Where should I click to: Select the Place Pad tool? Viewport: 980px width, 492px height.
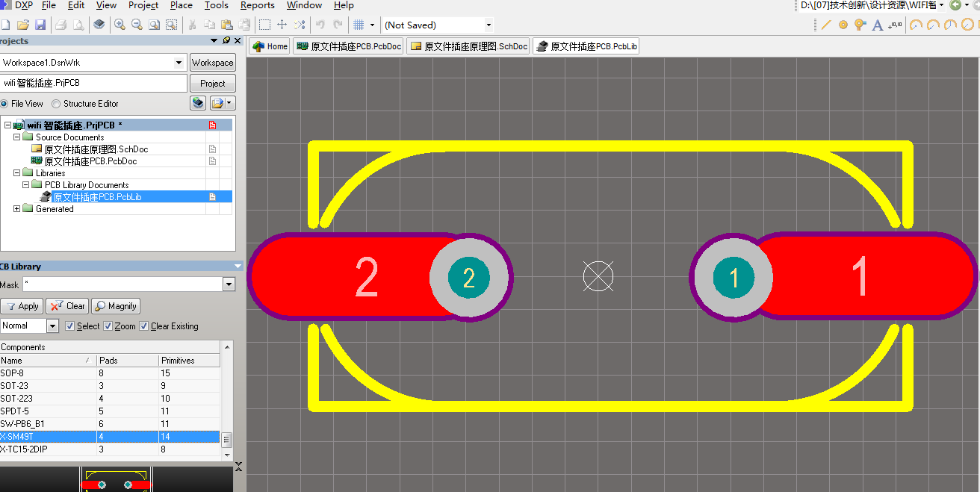843,25
